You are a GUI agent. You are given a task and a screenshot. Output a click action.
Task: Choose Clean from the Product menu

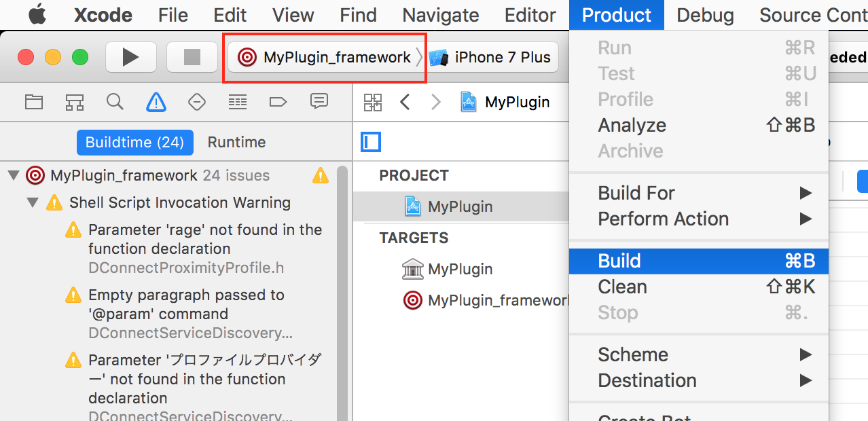click(622, 287)
